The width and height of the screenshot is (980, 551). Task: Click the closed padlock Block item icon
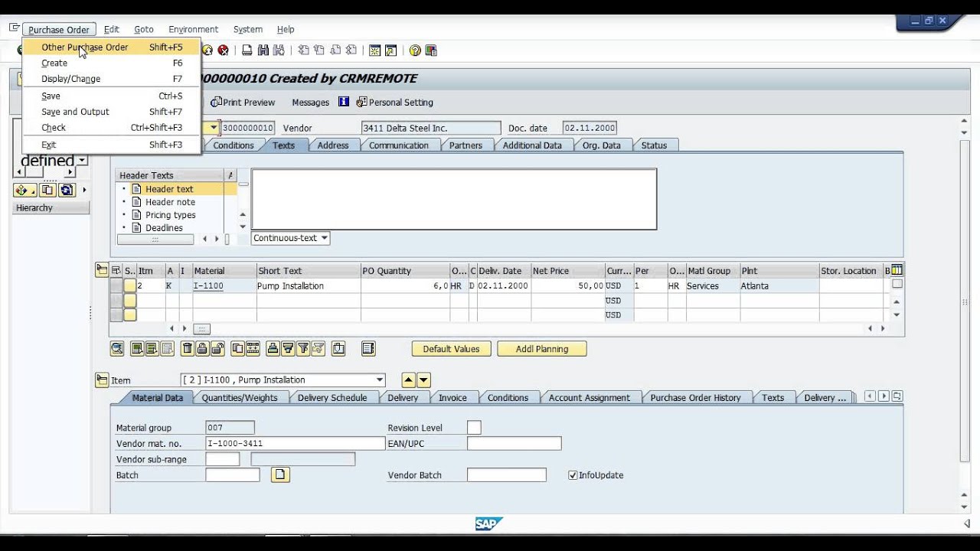click(x=202, y=349)
